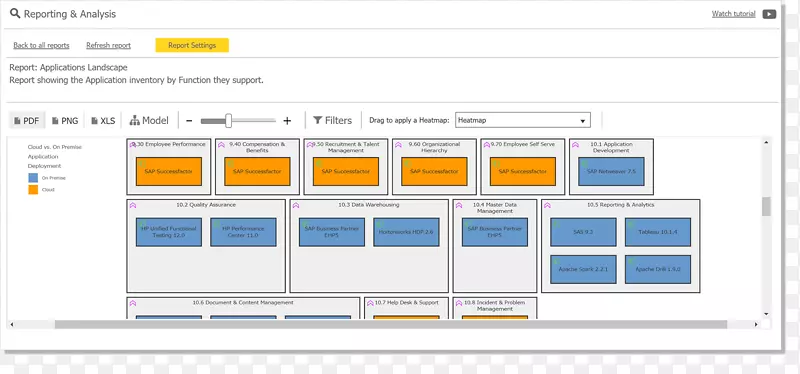Image resolution: width=800 pixels, height=374 pixels.
Task: Open the Heatmap dropdown
Action: point(522,120)
